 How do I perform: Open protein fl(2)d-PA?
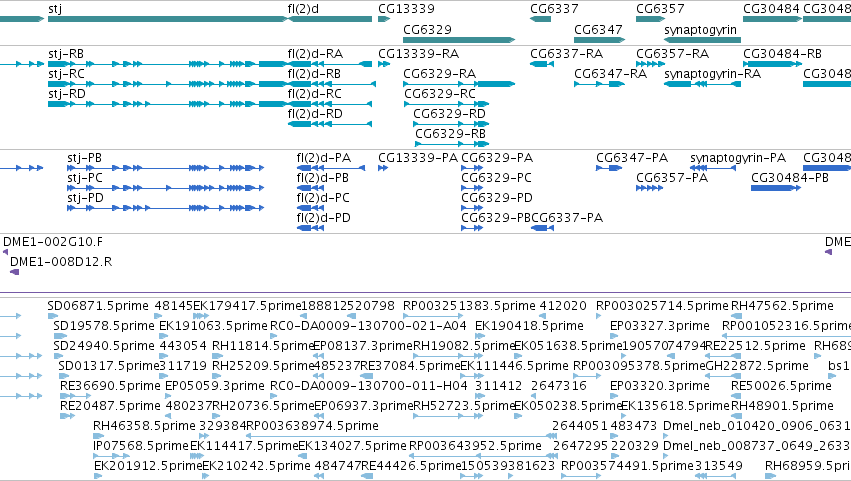pos(323,159)
